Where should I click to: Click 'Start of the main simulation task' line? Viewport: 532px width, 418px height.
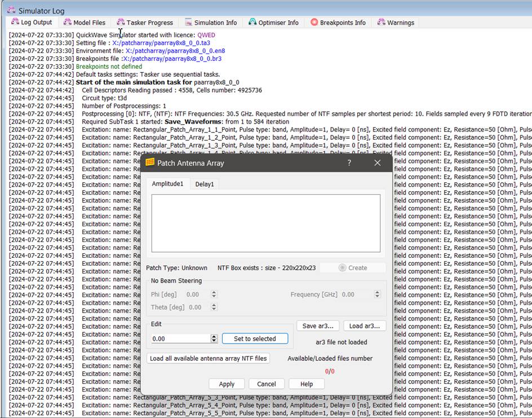(x=157, y=82)
